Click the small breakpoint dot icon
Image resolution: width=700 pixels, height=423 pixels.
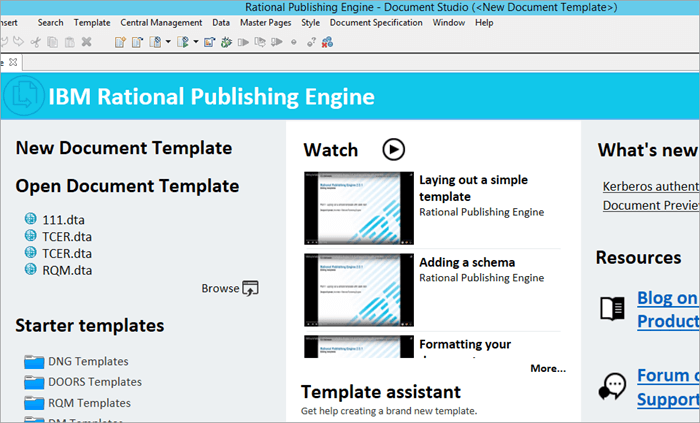294,42
